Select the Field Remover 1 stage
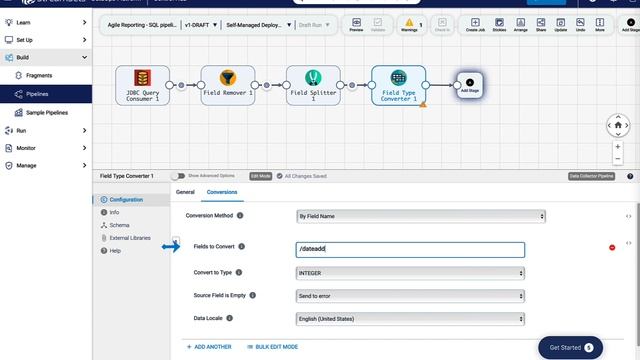Image resolution: width=640 pixels, height=360 pixels. tap(228, 85)
